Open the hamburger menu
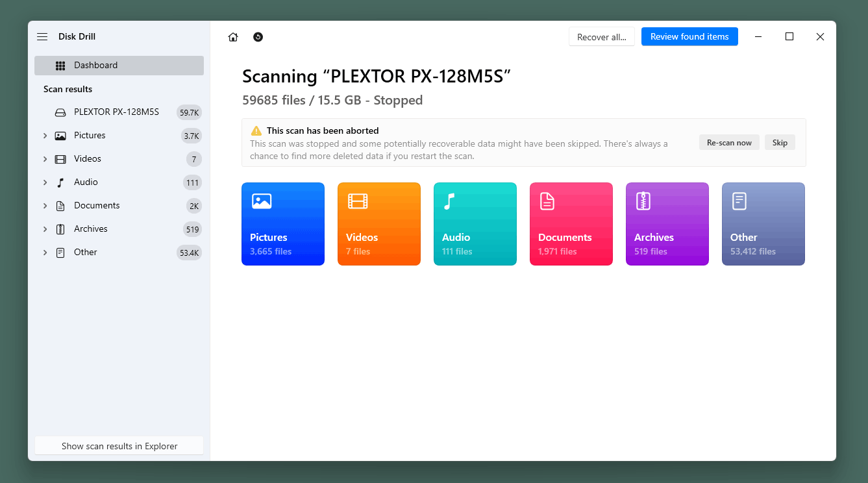Viewport: 868px width, 483px height. click(x=42, y=37)
